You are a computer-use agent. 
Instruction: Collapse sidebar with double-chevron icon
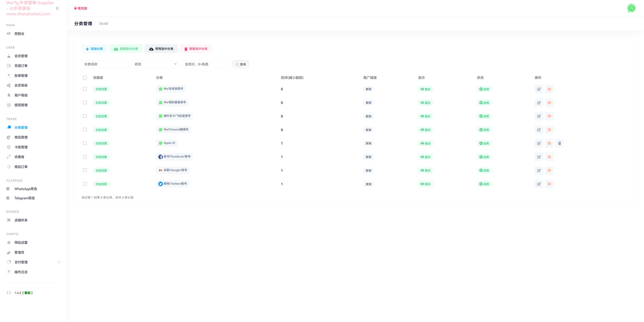pos(58,8)
